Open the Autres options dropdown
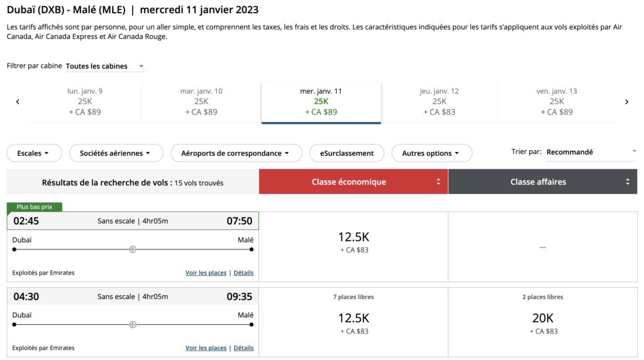This screenshot has height=360, width=644. pyautogui.click(x=431, y=153)
